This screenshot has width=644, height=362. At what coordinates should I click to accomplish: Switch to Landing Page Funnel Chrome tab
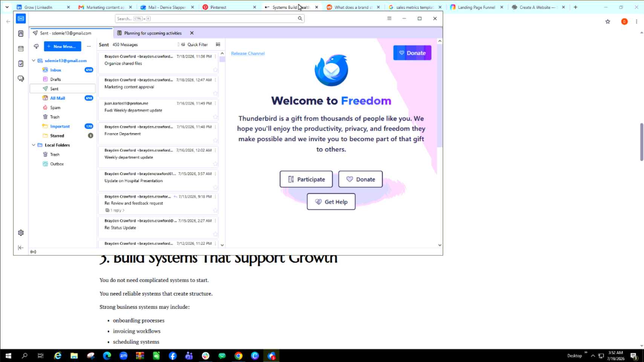(x=476, y=7)
